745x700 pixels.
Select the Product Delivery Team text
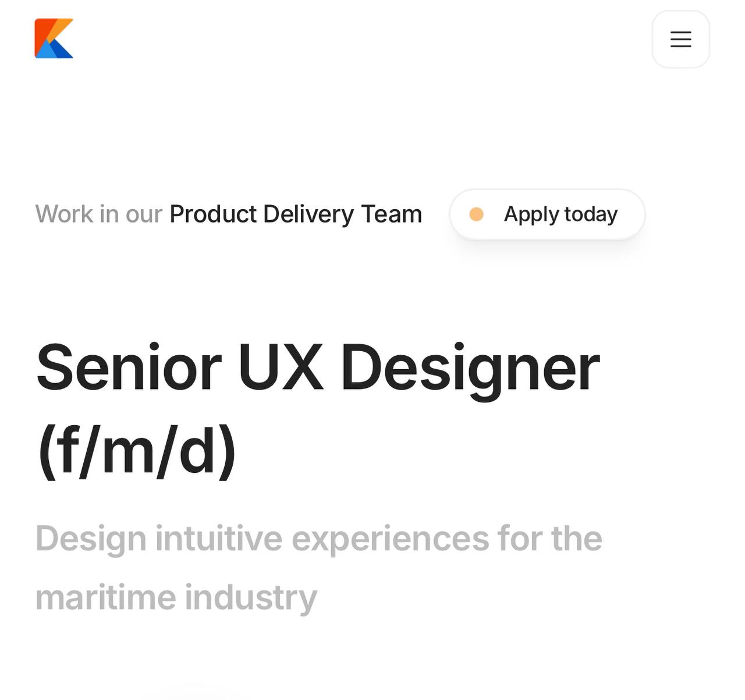click(x=296, y=214)
